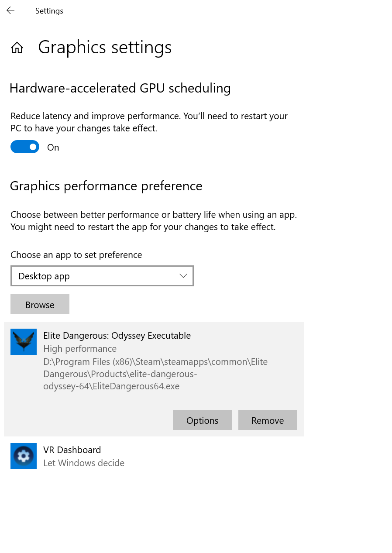
Task: Select the VR Dashboard entry
Action: coord(154,456)
